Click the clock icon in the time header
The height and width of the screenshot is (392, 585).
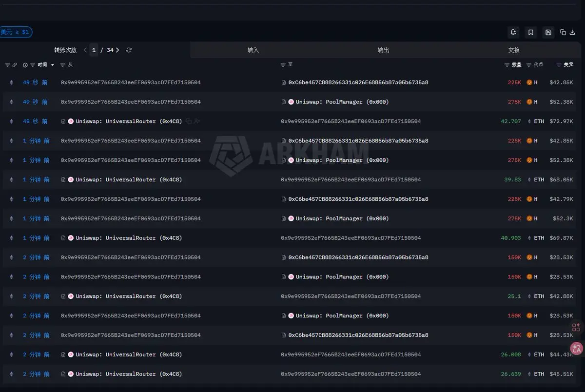pyautogui.click(x=25, y=65)
